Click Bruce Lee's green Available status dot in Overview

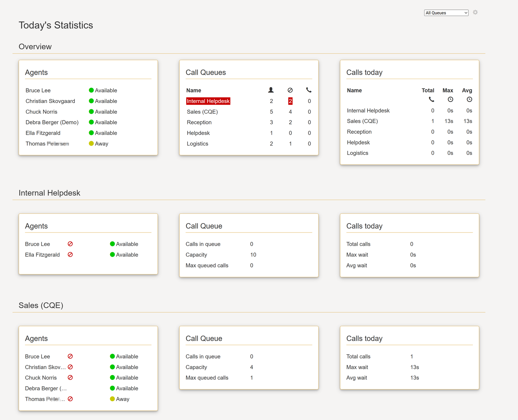pos(91,90)
